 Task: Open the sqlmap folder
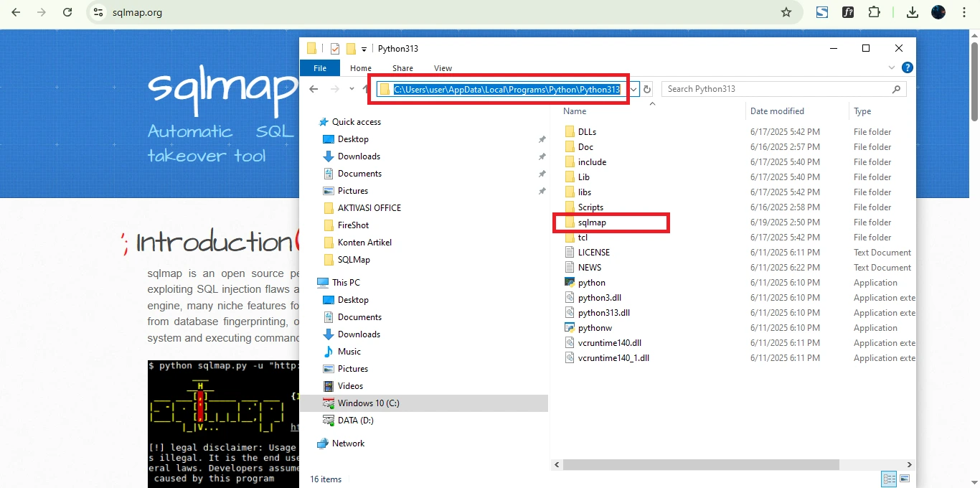[x=592, y=222]
